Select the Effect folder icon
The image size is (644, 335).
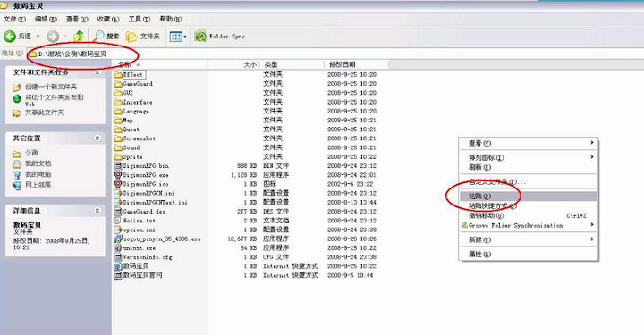118,75
